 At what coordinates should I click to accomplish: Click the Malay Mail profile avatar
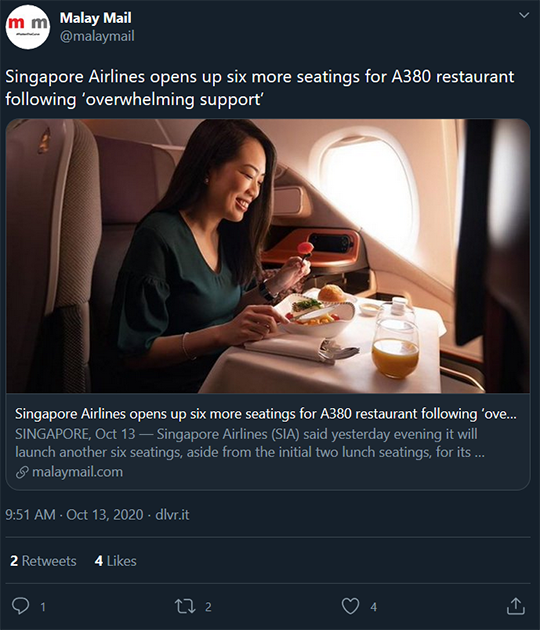28,27
